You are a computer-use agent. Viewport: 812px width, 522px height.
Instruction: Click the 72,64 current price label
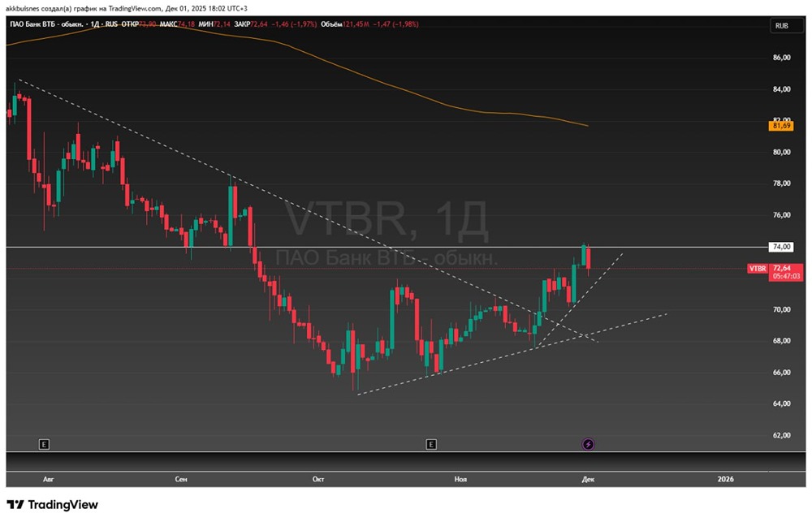(781, 268)
